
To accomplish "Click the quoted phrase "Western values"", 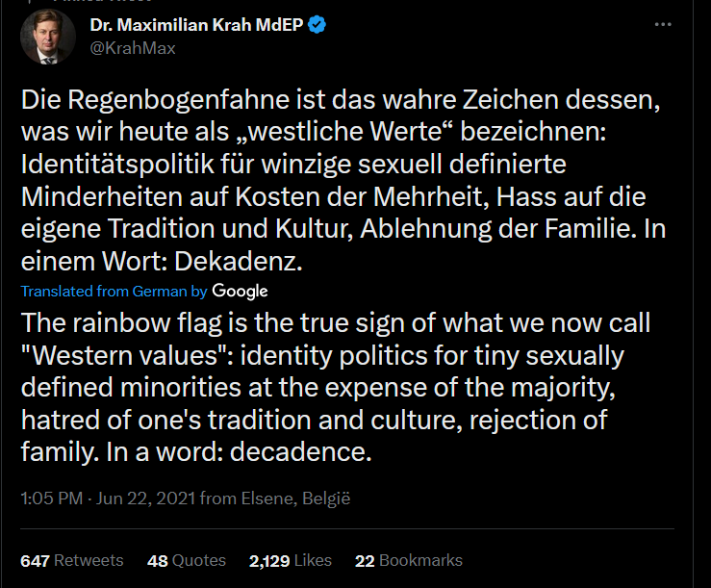I will pyautogui.click(x=127, y=355).
